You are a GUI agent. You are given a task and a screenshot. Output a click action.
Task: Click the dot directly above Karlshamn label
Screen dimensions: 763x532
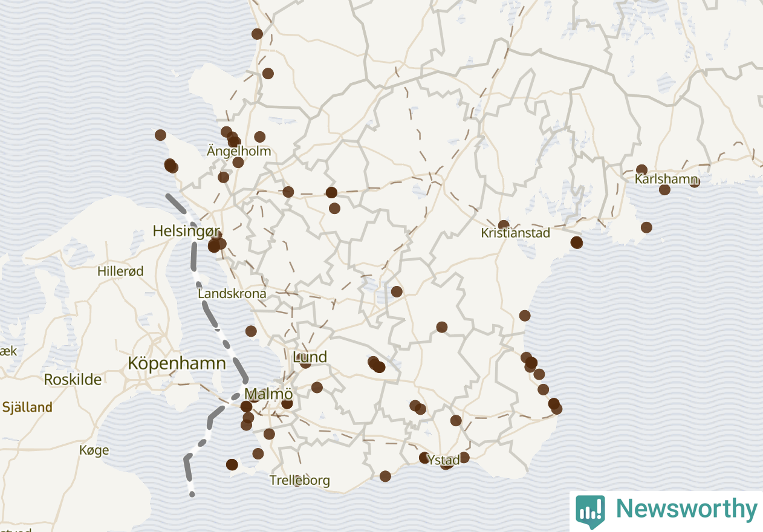[641, 170]
